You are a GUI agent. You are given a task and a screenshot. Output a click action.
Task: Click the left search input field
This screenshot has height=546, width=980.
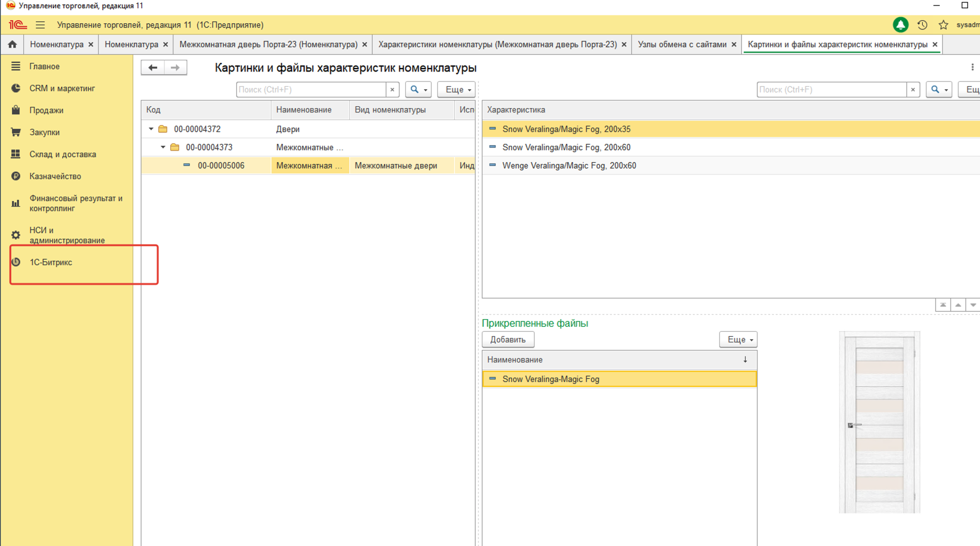[x=311, y=90]
